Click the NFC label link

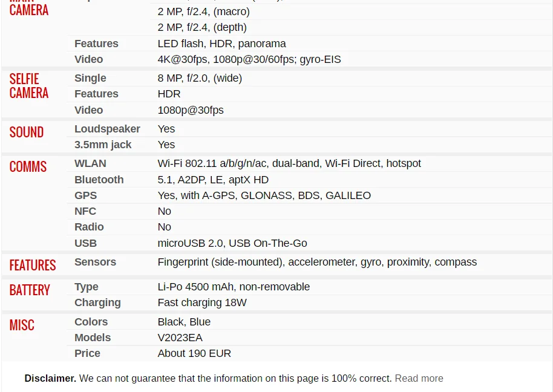(85, 211)
